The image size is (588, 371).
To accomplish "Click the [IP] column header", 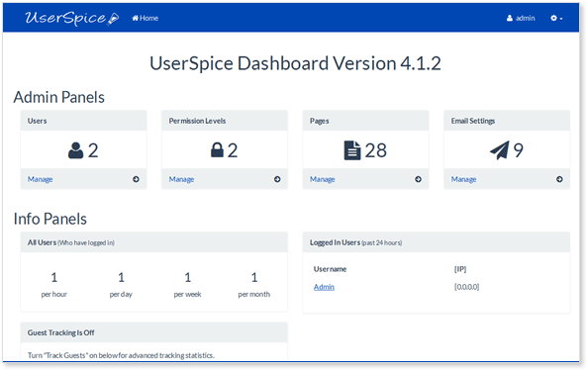I will point(460,269).
